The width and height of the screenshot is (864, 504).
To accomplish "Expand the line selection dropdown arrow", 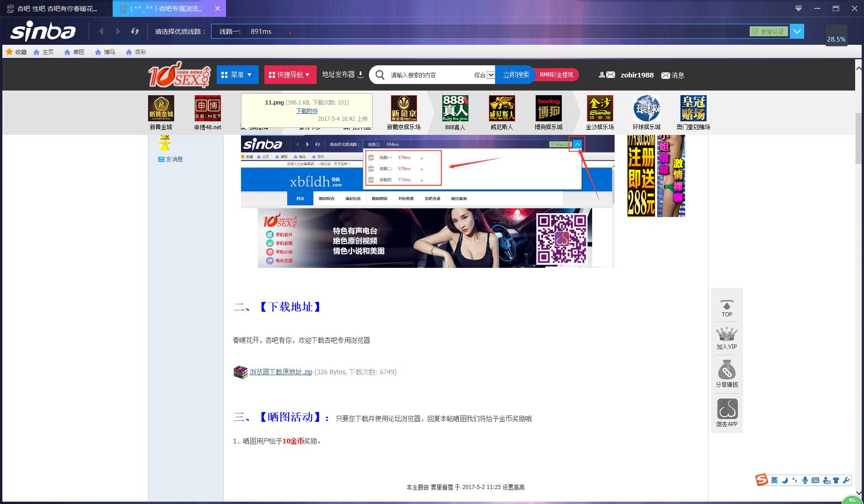I will point(797,31).
